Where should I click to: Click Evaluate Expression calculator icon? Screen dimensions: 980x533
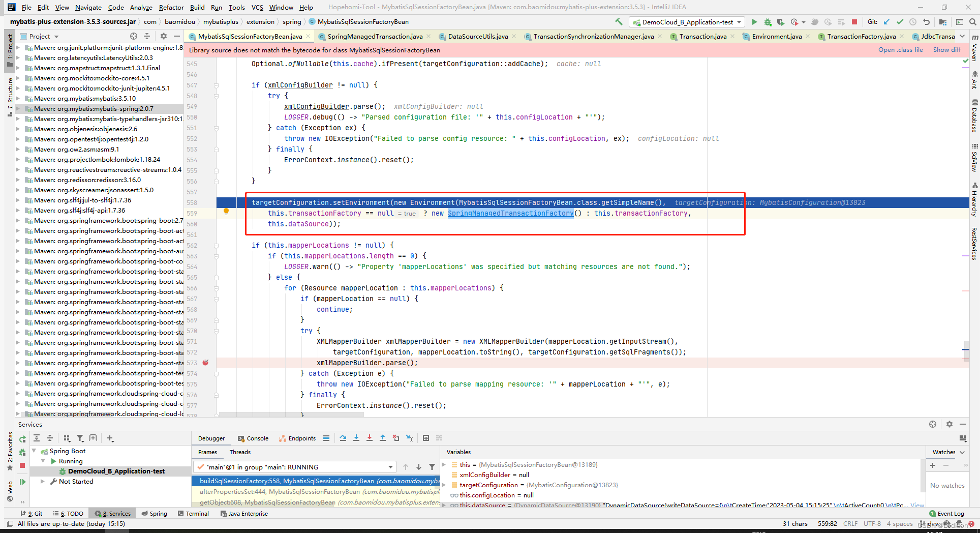coord(426,438)
